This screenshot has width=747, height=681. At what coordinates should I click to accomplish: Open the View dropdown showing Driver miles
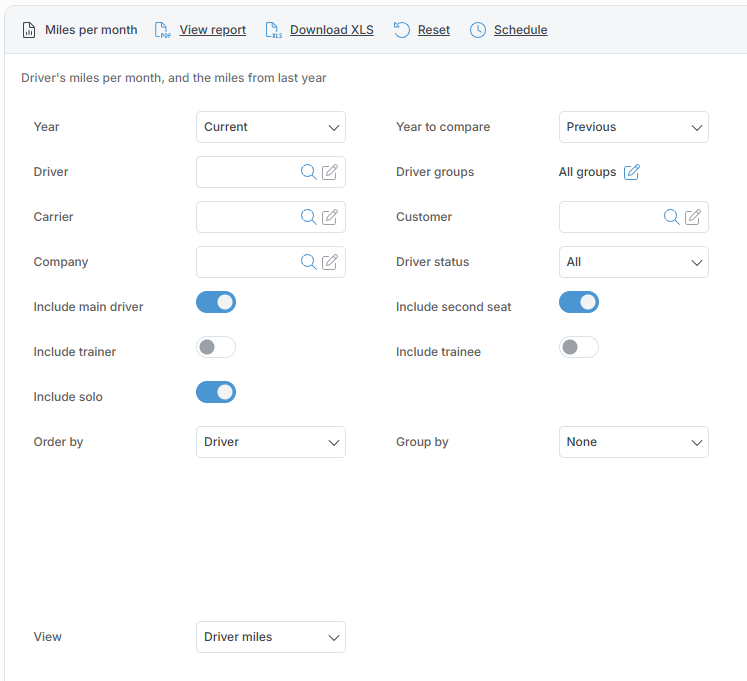[x=271, y=637]
